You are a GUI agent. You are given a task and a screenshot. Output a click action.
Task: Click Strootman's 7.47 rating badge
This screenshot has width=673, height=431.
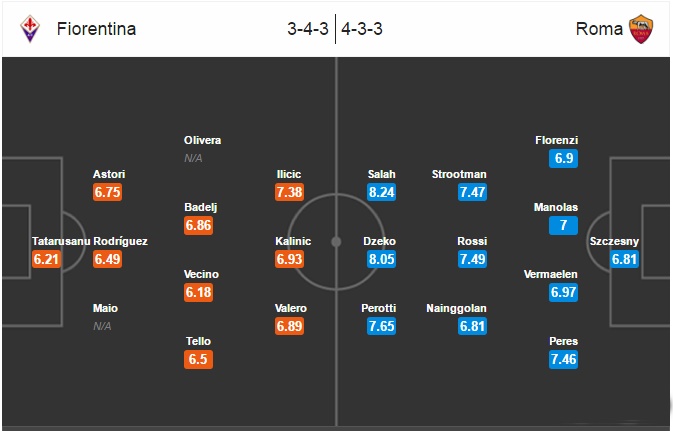pos(472,192)
